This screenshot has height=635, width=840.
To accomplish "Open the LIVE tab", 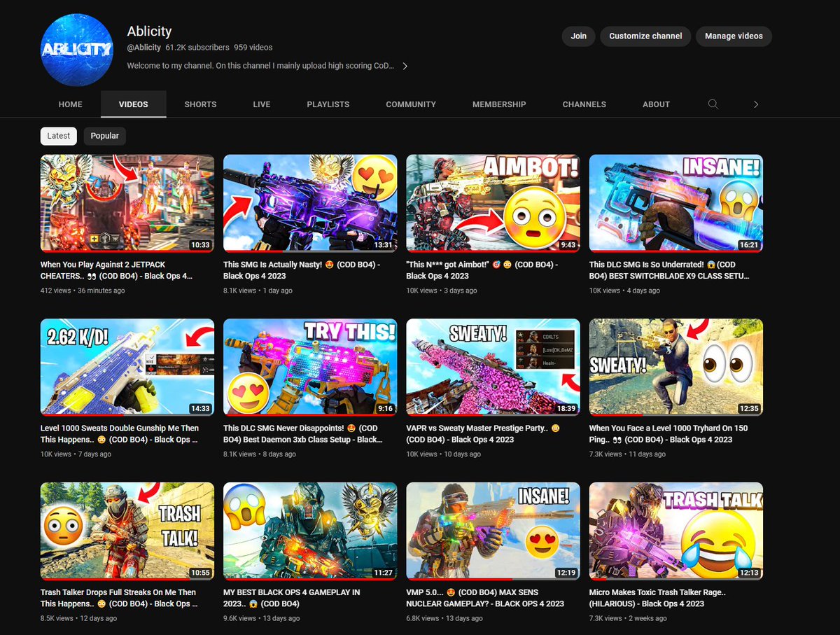I will 262,104.
